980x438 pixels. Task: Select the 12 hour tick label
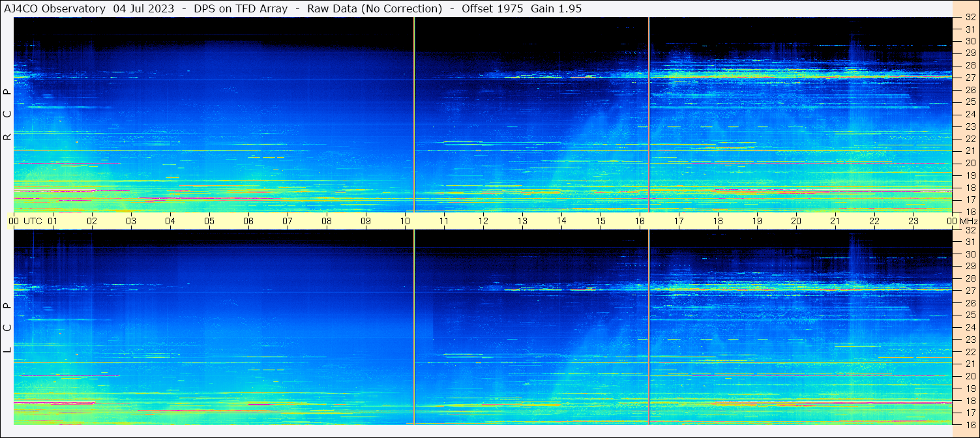(x=483, y=221)
